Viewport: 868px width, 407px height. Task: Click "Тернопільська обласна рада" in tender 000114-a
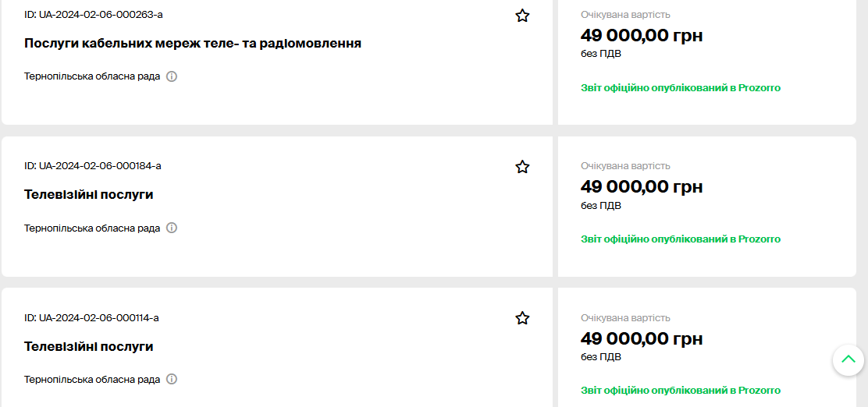point(92,379)
